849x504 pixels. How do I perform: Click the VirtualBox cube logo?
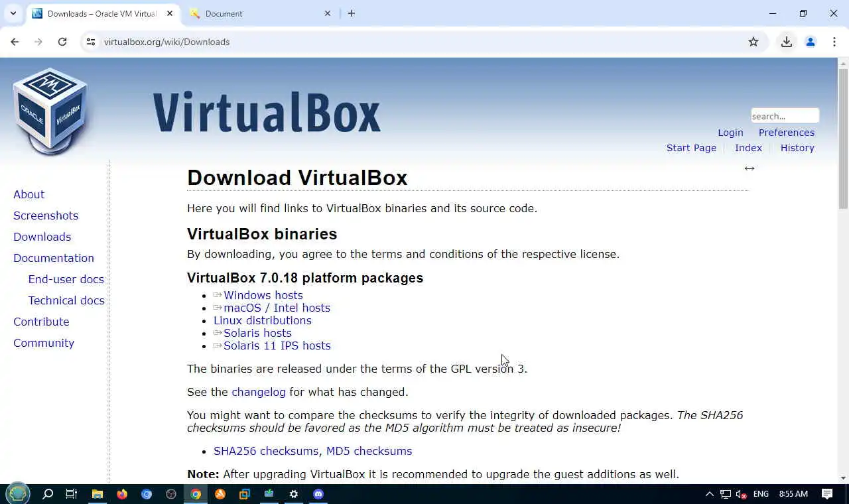[50, 111]
